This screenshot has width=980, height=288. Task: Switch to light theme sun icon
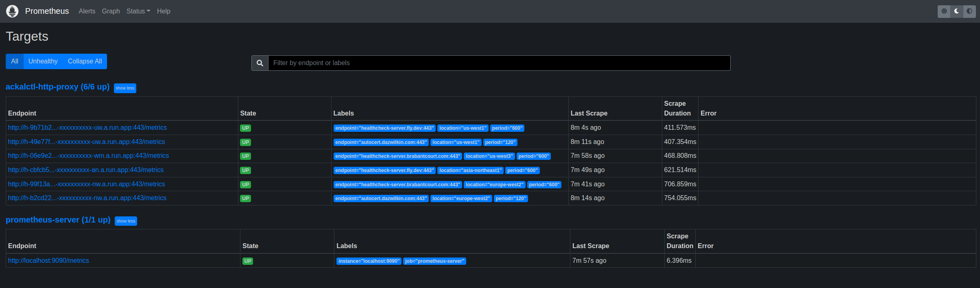944,11
